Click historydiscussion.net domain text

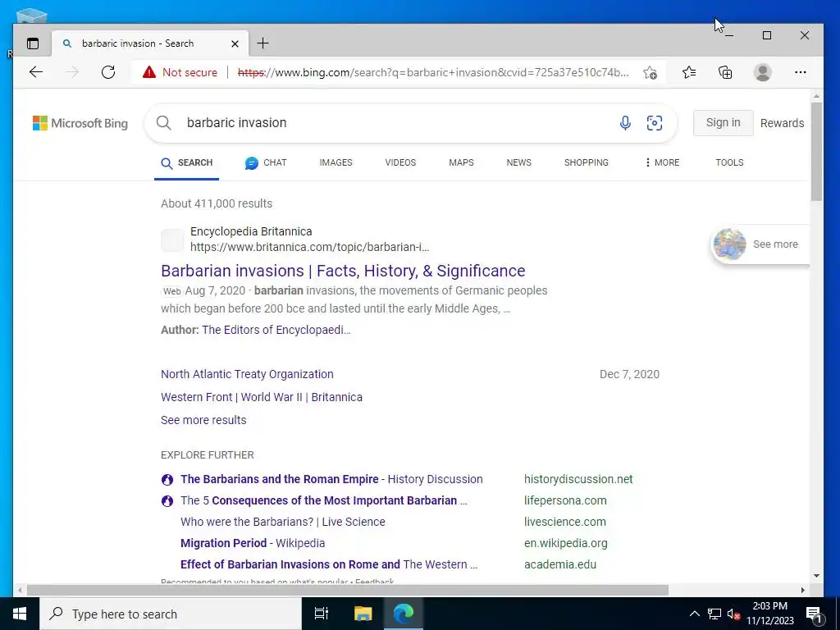(x=578, y=479)
